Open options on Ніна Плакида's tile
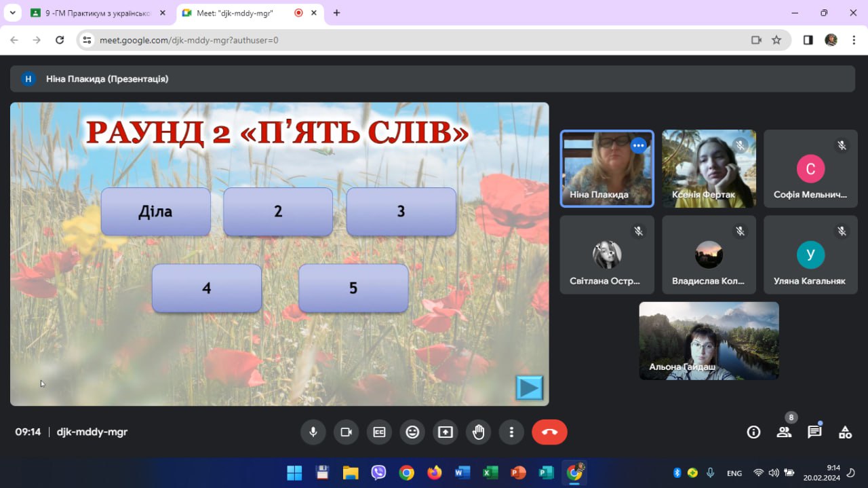Screen dimensions: 868x488 click(638, 145)
